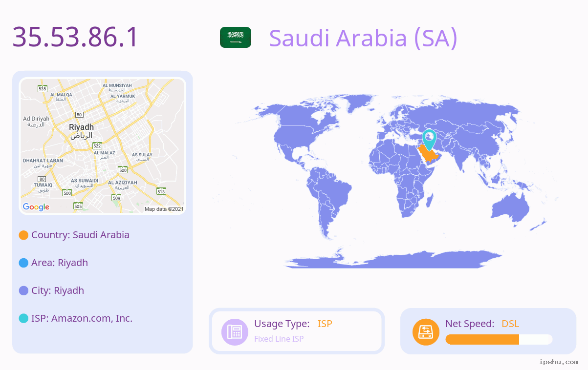588x370 pixels.
Task: Click the City: Riyadh text
Action: pyautogui.click(x=58, y=290)
